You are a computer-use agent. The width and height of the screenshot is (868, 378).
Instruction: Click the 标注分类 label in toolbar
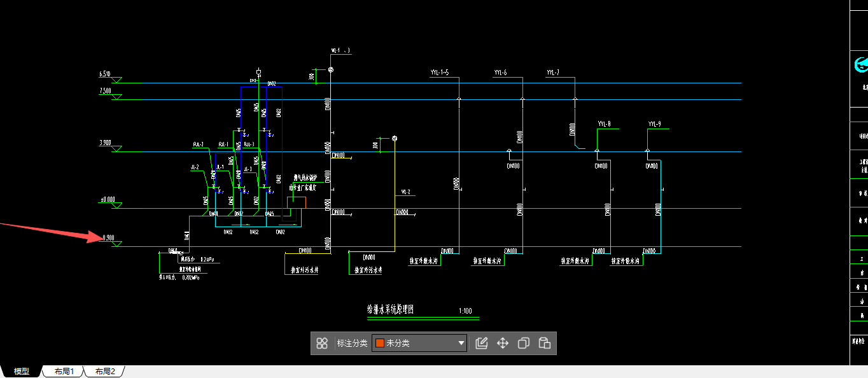pyautogui.click(x=352, y=343)
